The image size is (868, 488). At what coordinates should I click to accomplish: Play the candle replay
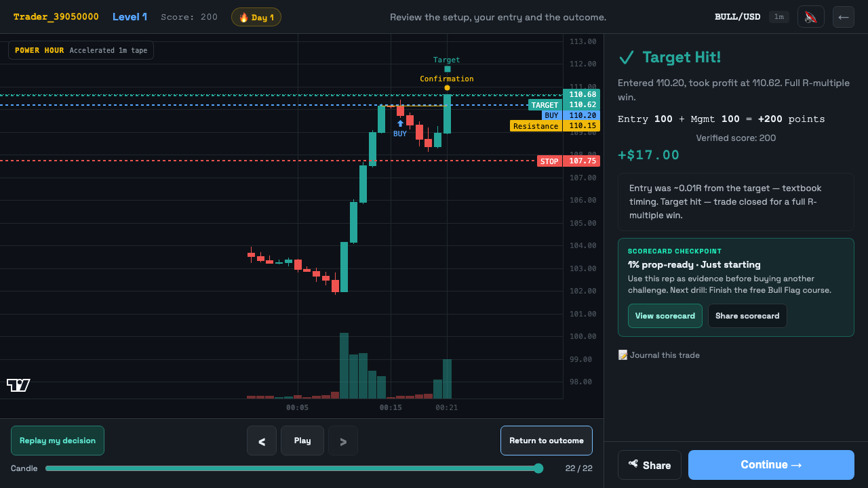tap(302, 441)
